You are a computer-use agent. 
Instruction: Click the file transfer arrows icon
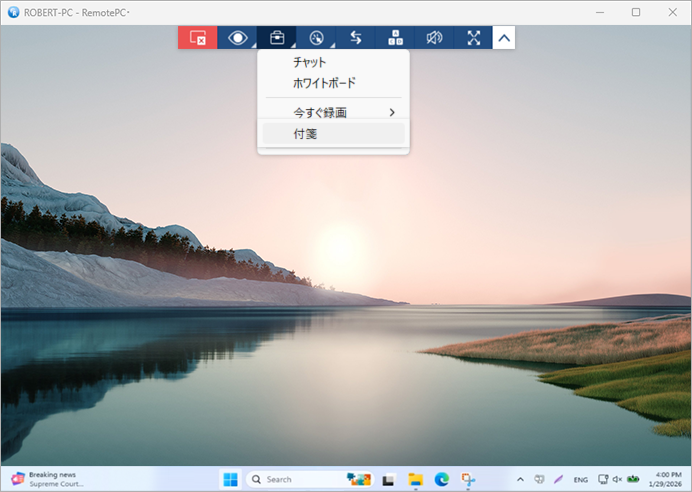[356, 38]
